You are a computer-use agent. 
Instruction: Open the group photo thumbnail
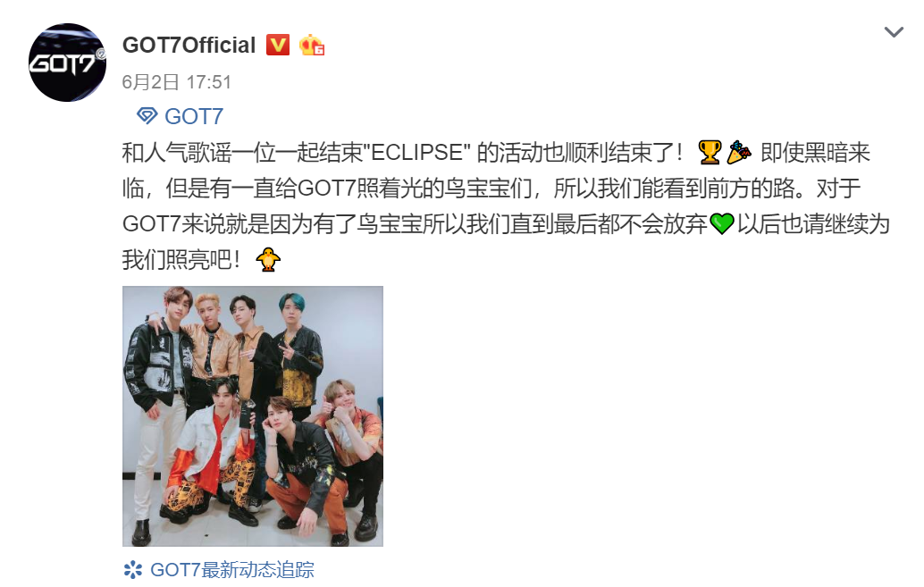[x=253, y=416]
